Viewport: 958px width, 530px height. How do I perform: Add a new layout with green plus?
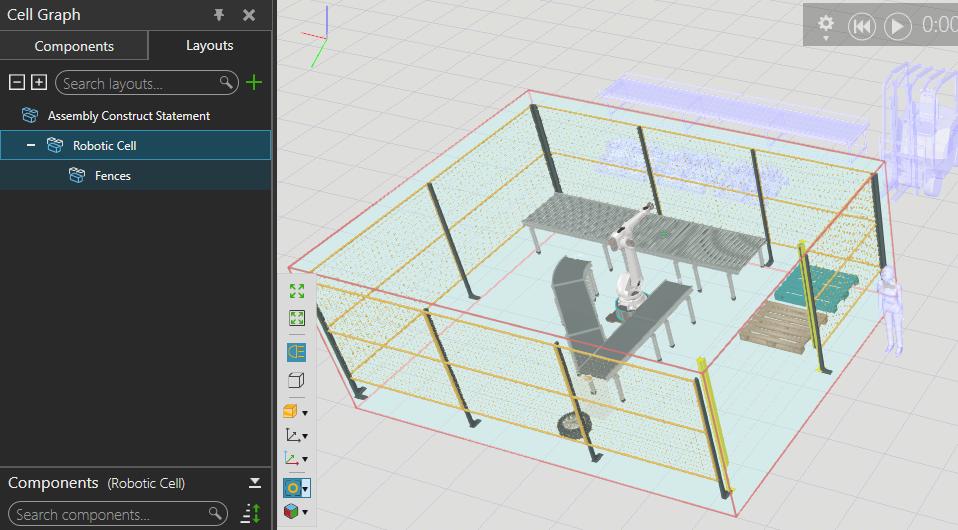(254, 82)
